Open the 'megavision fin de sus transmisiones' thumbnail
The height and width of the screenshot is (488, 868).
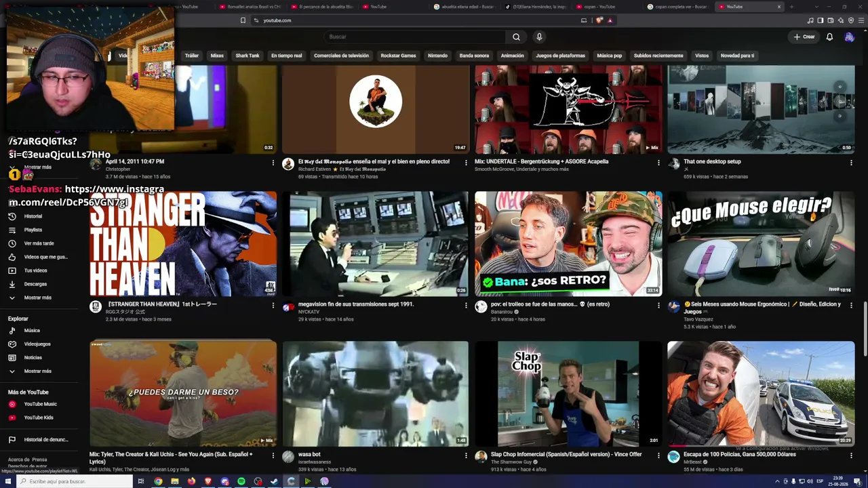(376, 244)
